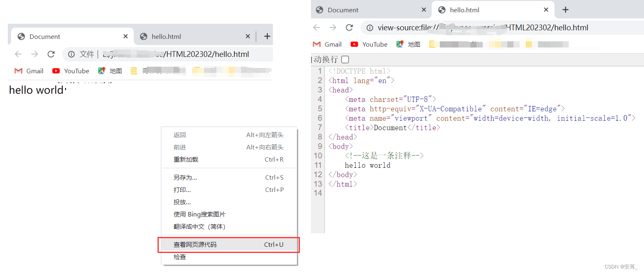This screenshot has height=273, width=644.
Task: Open Gmail bookmark in view-source window
Action: [x=327, y=44]
